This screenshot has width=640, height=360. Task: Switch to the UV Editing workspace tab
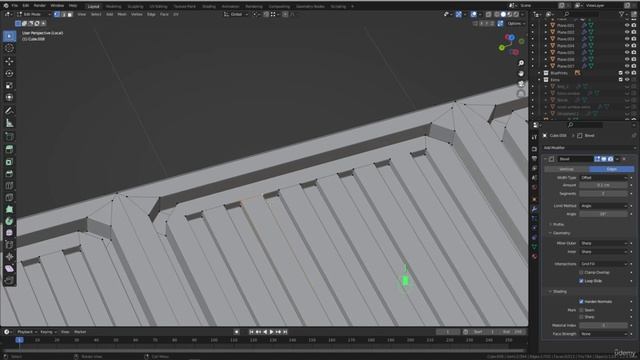coord(158,7)
